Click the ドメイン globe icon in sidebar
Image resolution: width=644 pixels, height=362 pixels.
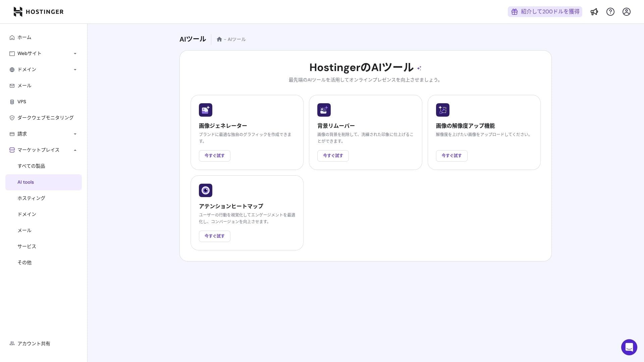tap(12, 70)
